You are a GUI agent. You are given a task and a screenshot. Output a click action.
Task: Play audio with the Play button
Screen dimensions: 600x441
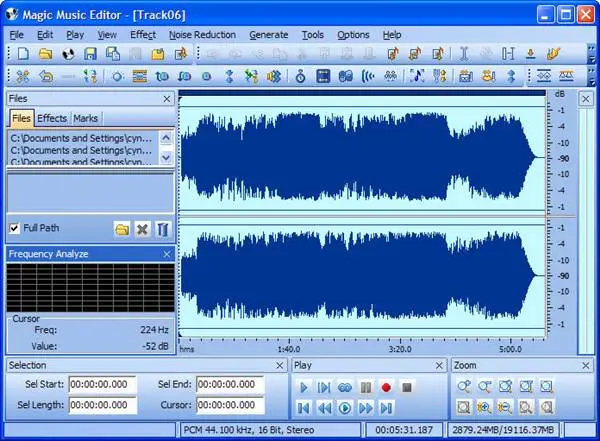304,387
